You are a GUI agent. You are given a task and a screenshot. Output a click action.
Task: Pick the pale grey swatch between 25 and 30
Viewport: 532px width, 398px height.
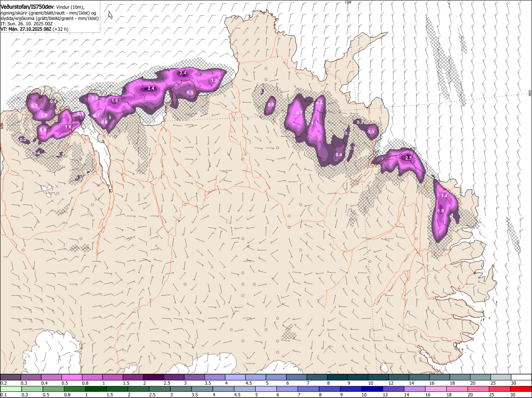(501, 377)
